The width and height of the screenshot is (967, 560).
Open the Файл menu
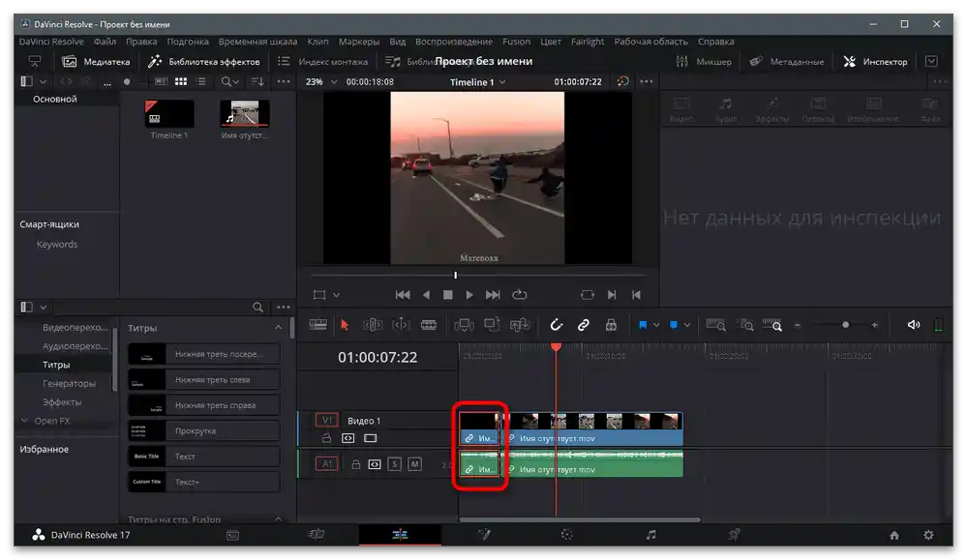point(105,42)
